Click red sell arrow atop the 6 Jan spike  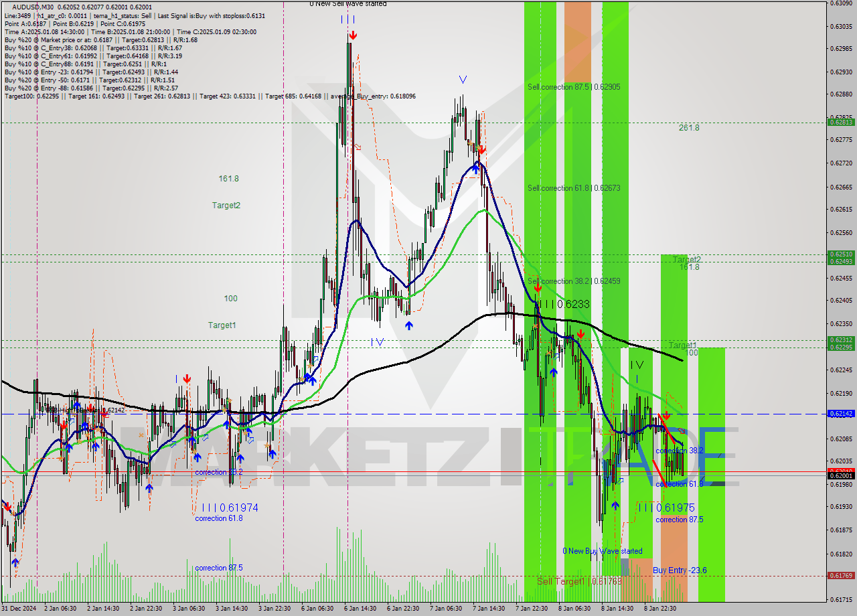point(352,35)
